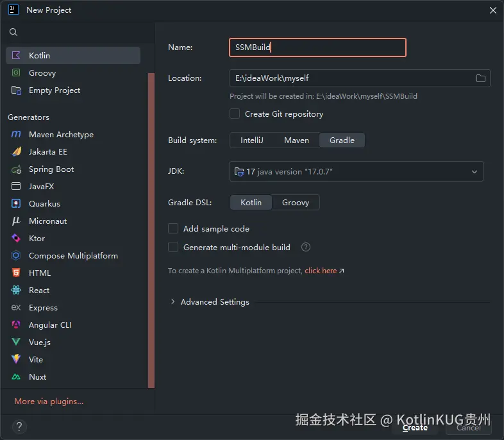Screen dimensions: 504x440
Task: Select Jakarta EE in the list
Action: click(x=73, y=152)
